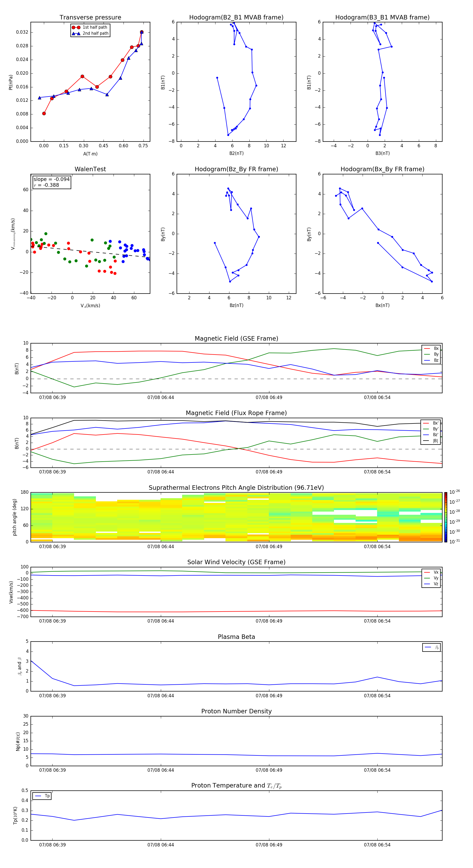Image resolution: width=473 pixels, height=868 pixels.
Task: Click the "Proton Number Density" title
Action: point(236,711)
